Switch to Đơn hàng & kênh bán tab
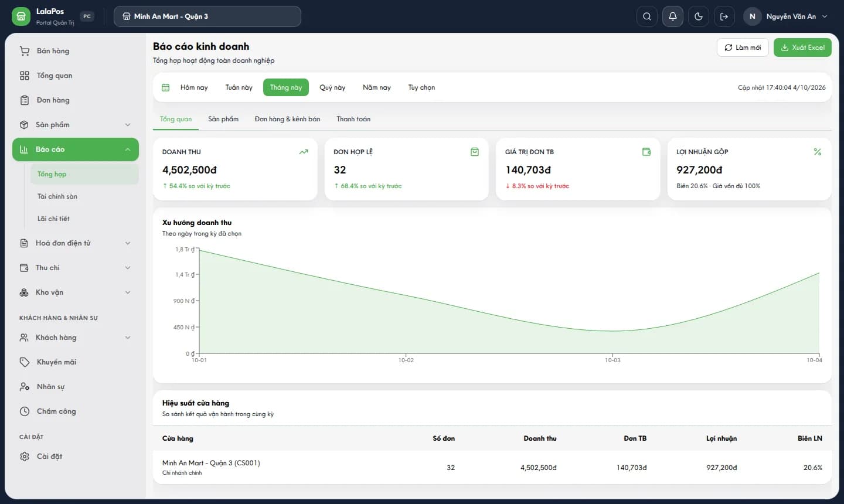844x504 pixels. 287,119
